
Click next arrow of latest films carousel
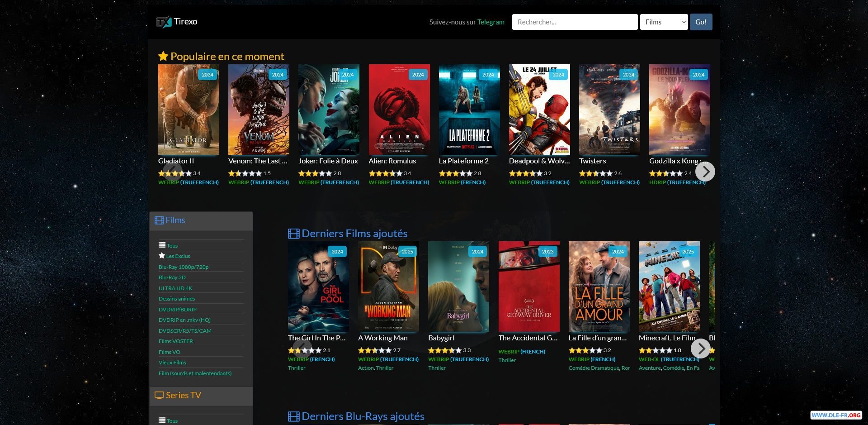701,349
